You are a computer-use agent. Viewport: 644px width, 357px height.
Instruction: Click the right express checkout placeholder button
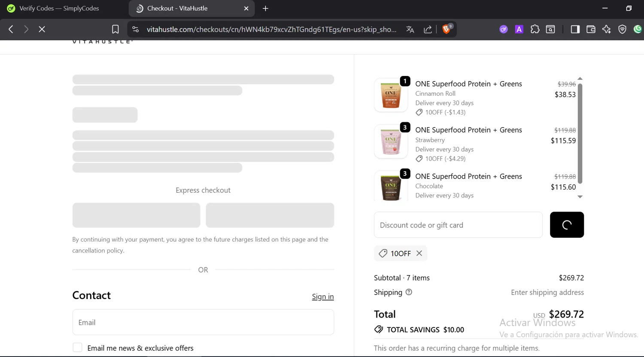(x=270, y=215)
